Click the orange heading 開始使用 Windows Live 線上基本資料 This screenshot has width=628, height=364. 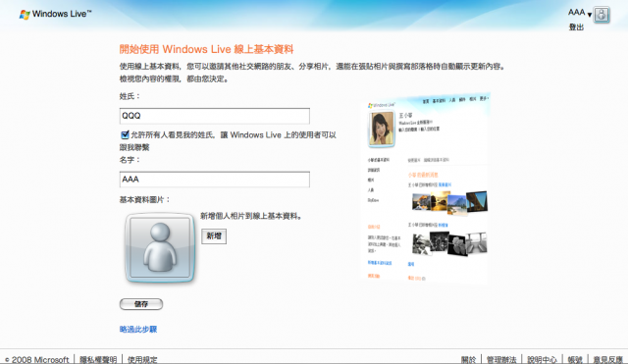(206, 49)
